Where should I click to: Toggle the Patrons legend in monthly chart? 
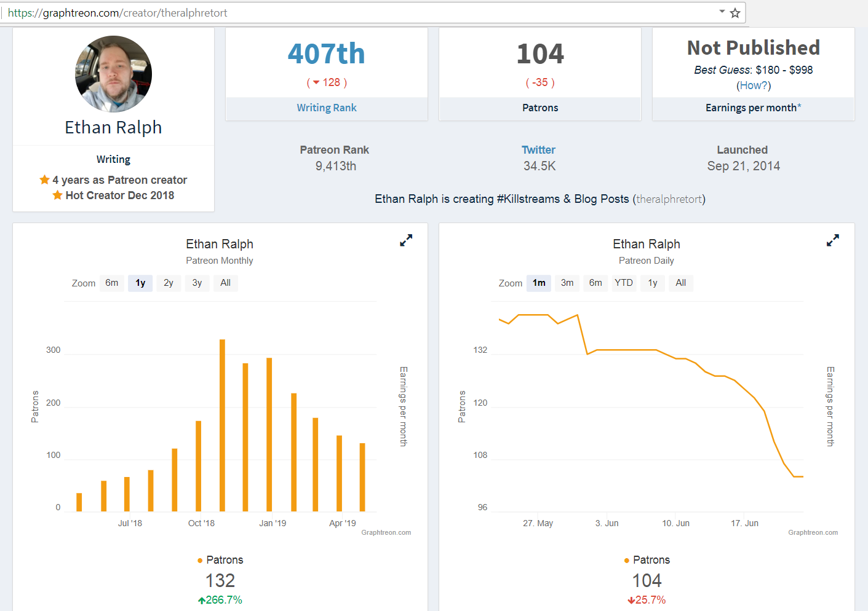pos(220,560)
